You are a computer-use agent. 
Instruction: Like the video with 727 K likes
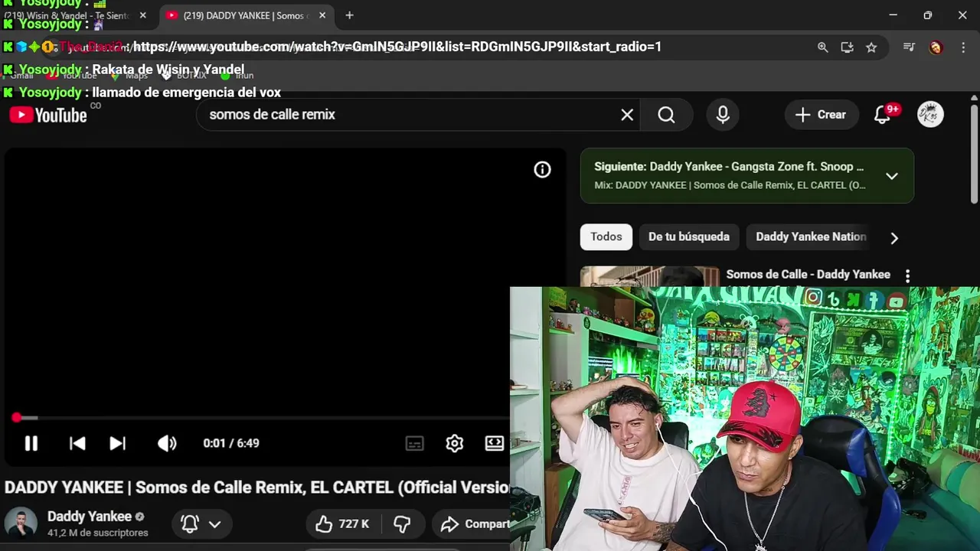click(342, 524)
